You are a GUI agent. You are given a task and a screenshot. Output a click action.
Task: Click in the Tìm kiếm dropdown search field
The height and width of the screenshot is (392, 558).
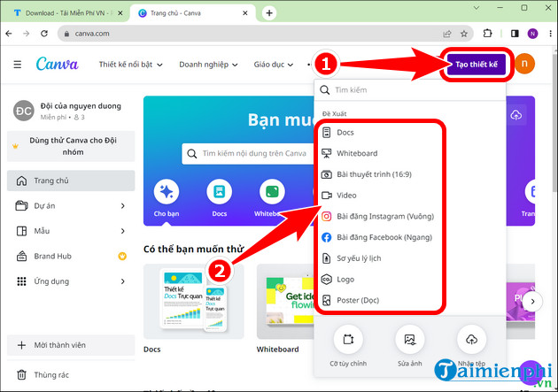coord(409,90)
